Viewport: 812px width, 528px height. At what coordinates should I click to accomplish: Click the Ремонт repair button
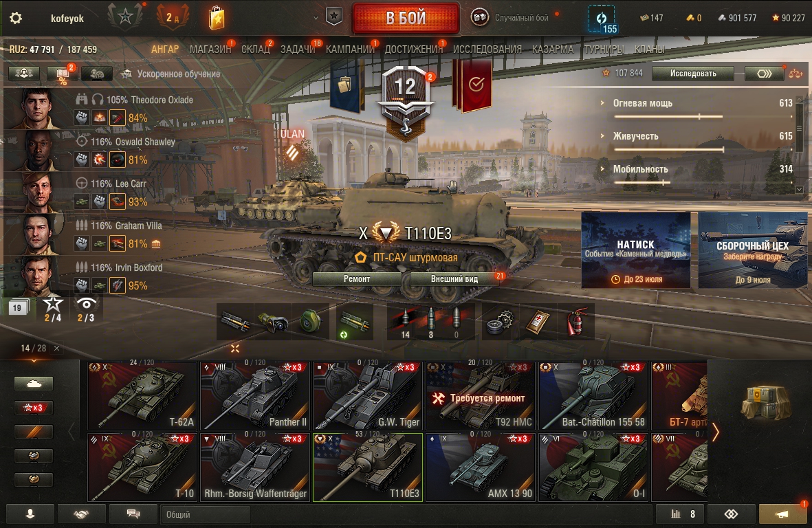357,278
